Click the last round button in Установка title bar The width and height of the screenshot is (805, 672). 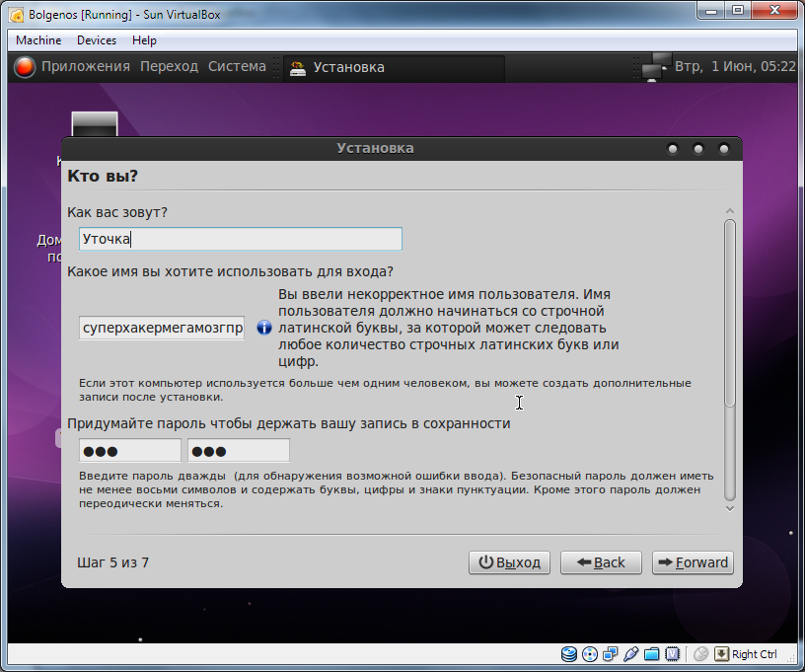click(724, 149)
